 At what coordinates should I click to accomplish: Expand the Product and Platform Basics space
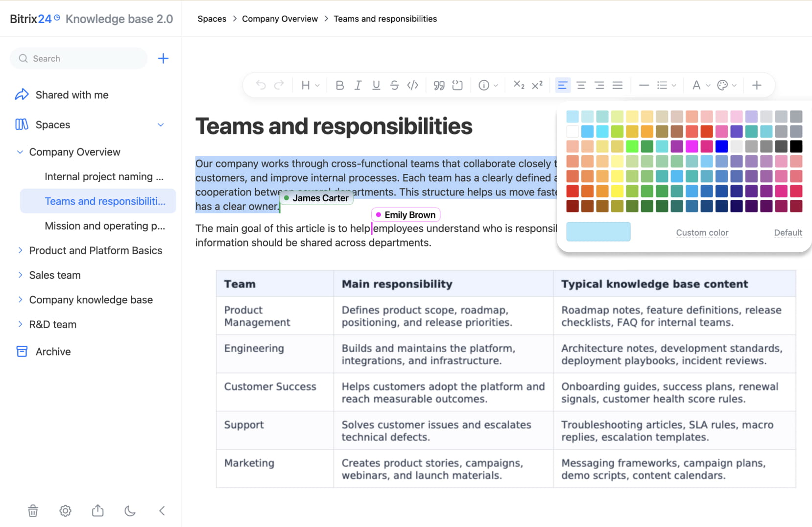point(20,250)
